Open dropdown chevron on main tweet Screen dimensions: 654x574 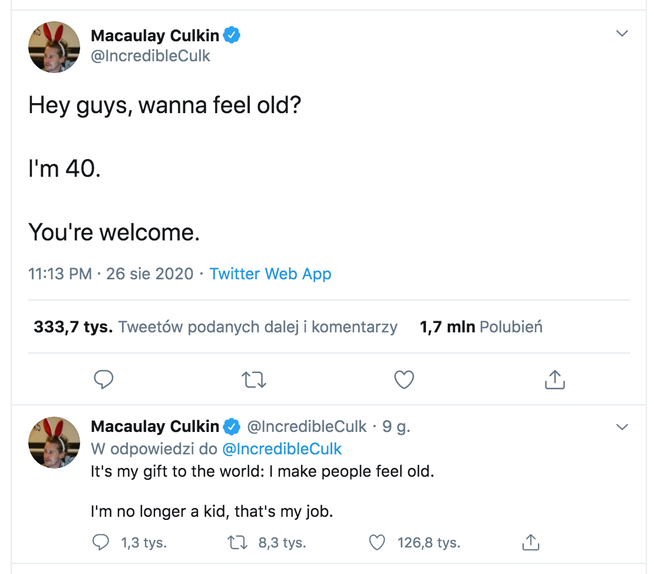tap(622, 34)
